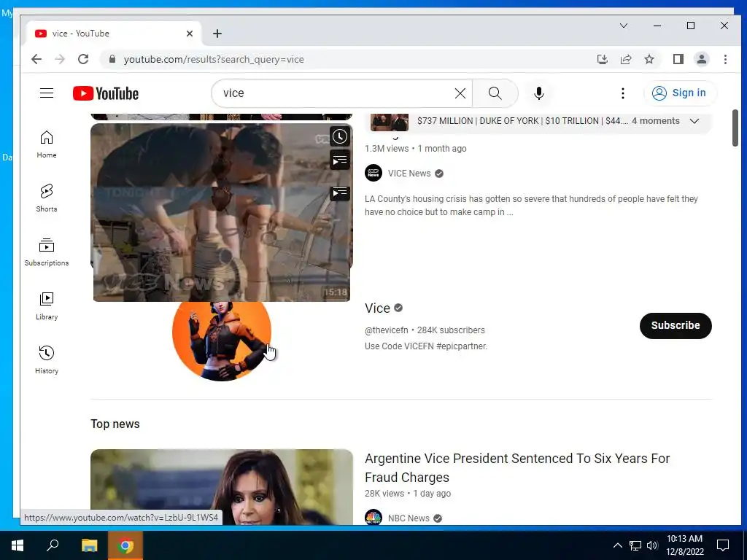The image size is (747, 560).
Task: Open the Argentine Vice President video title
Action: [x=517, y=467]
